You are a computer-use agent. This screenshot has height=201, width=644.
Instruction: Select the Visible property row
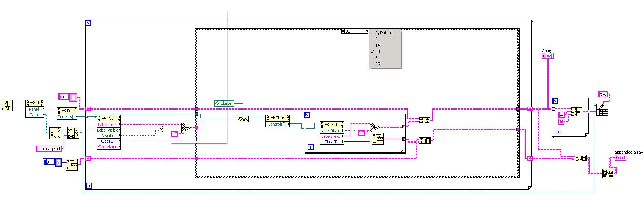(109, 136)
